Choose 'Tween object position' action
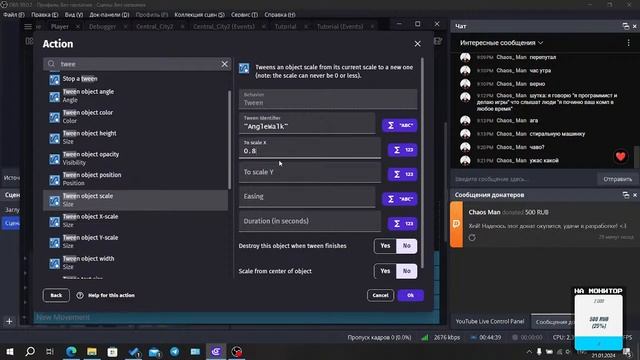Viewport: 640px width, 360px height. point(136,179)
